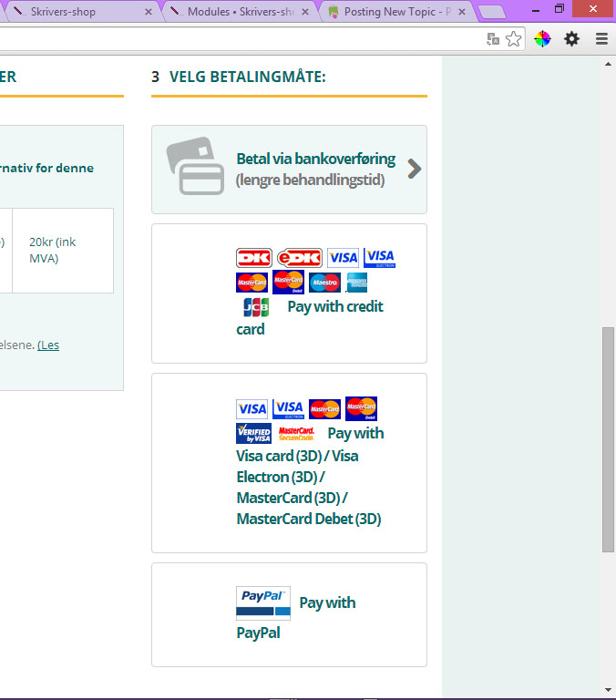616x700 pixels.
Task: Switch to Posting New Topic tab
Action: (397, 12)
